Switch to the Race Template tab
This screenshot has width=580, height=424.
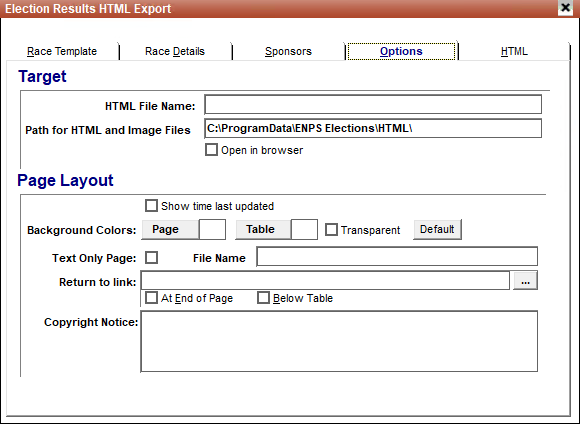coord(62,51)
